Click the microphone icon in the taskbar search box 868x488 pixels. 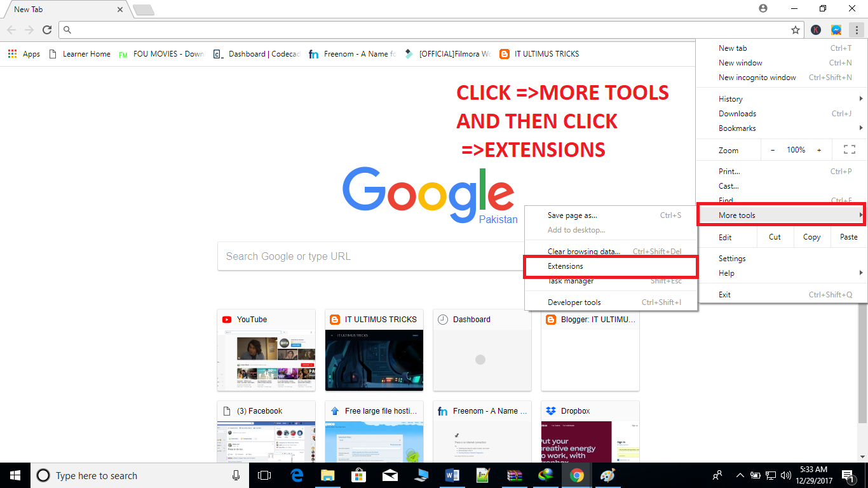tap(235, 475)
